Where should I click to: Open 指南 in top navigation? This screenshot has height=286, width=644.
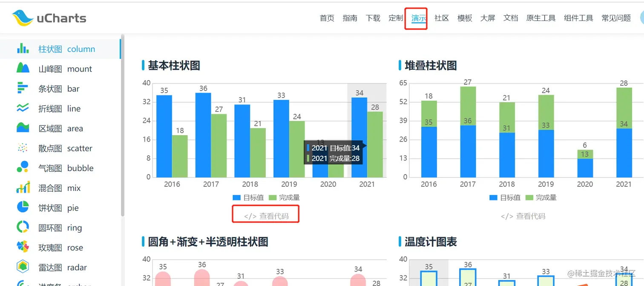tap(350, 18)
